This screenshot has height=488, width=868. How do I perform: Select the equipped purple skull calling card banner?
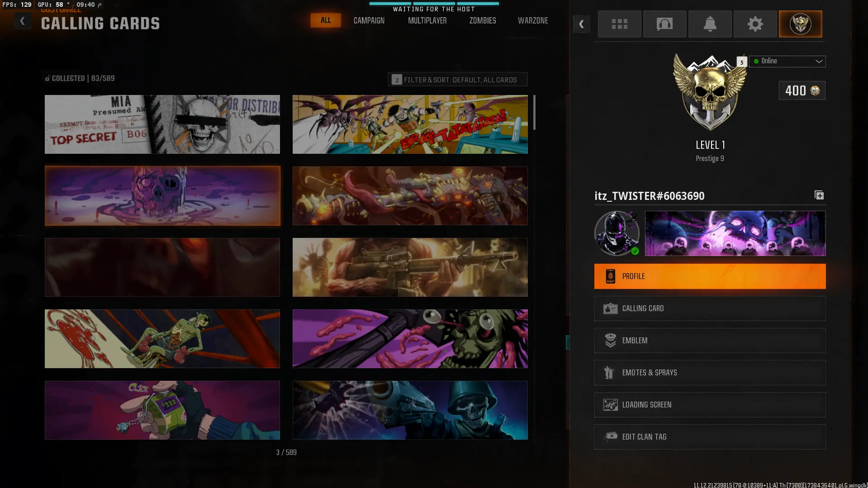pos(735,233)
